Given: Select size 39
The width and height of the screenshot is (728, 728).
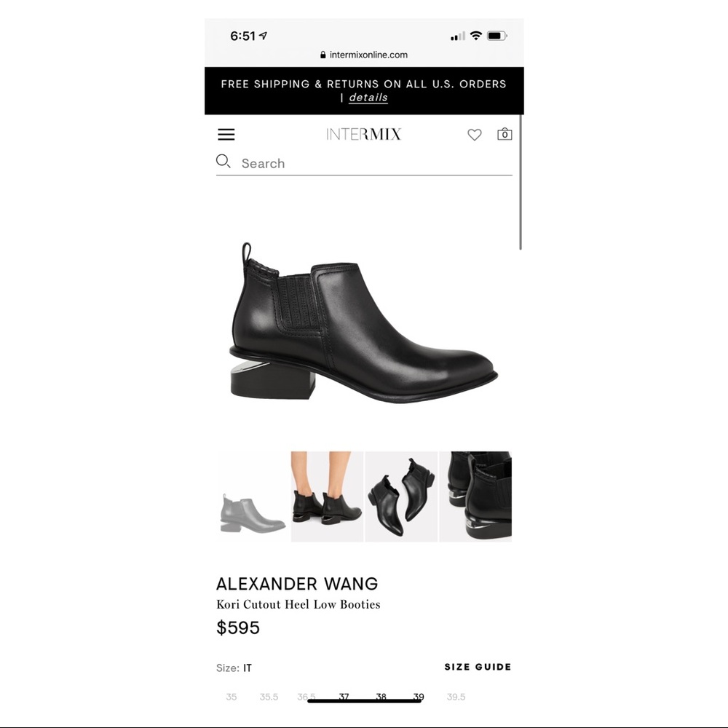Looking at the screenshot, I should click(419, 697).
